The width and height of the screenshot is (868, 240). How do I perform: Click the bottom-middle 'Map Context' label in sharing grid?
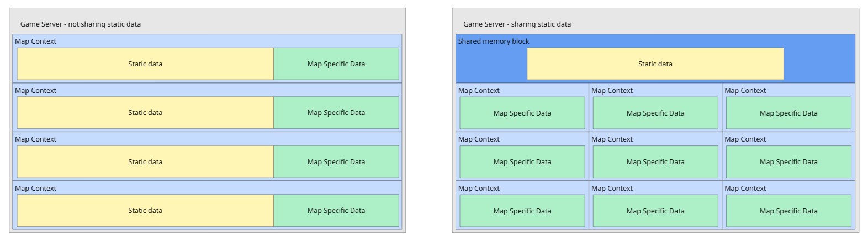tap(612, 189)
